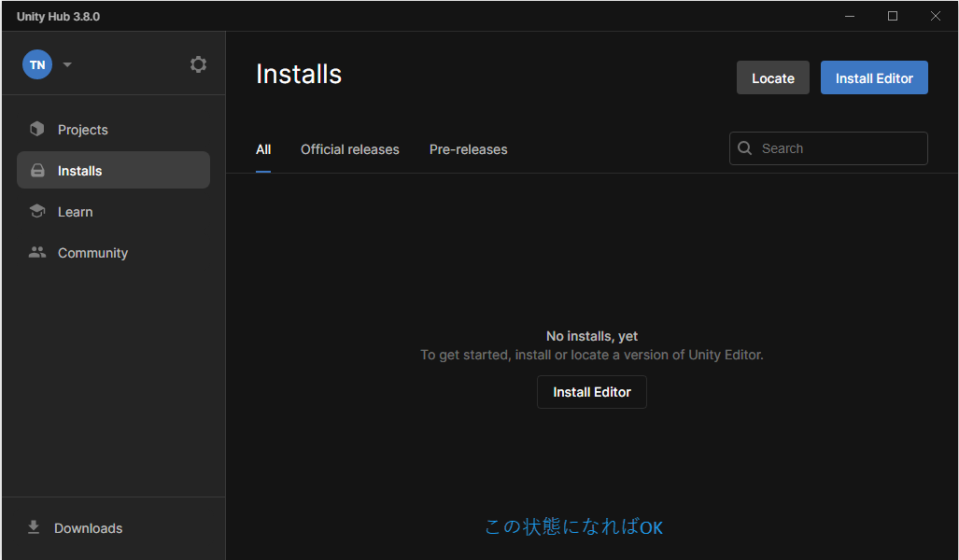Viewport: 959px width, 560px height.
Task: Click the "No installs, yet" message
Action: tap(591, 336)
